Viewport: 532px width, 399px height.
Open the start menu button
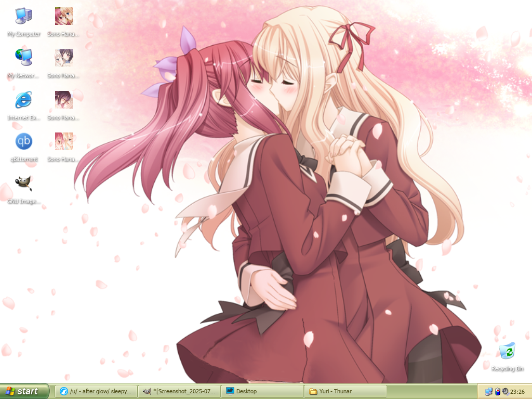[24, 391]
